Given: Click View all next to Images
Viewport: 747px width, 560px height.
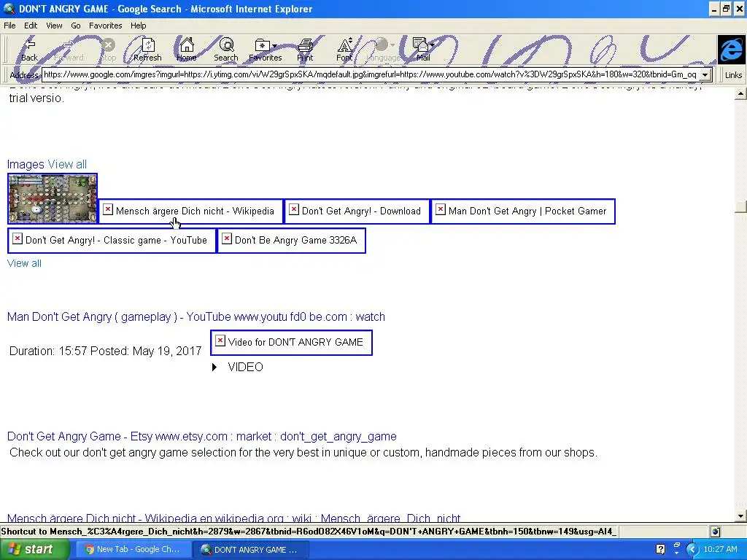Looking at the screenshot, I should coord(67,164).
